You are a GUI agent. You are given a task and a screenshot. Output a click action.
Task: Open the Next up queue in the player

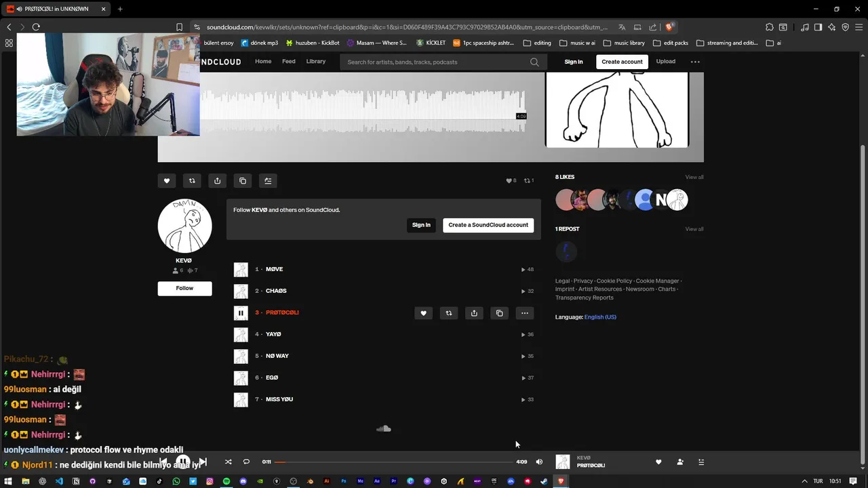click(x=701, y=462)
